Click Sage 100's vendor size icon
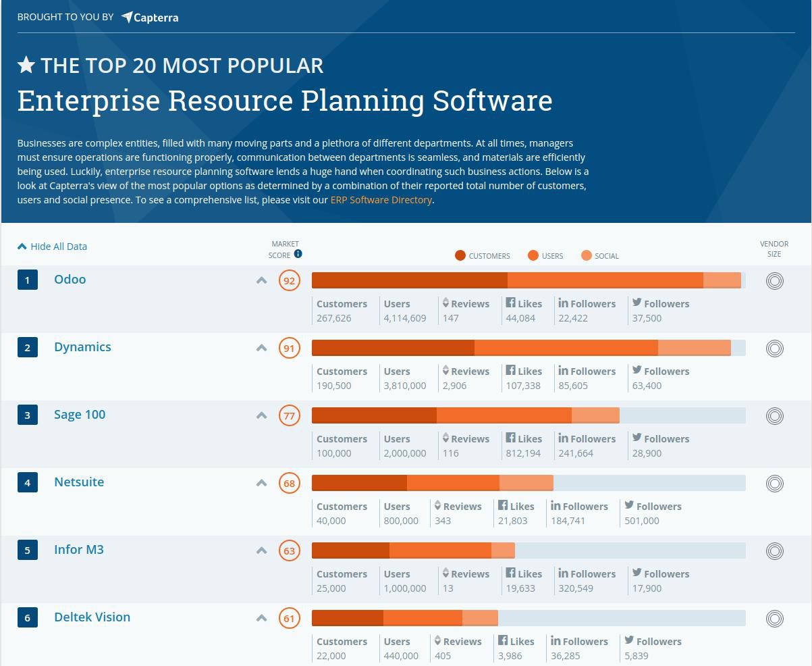This screenshot has height=666, width=812. click(x=775, y=416)
